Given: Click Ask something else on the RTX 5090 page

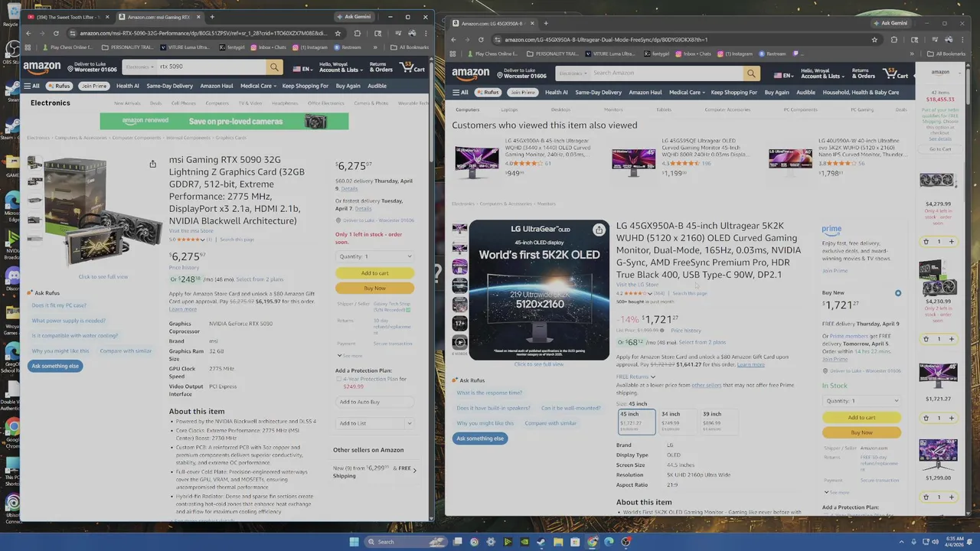Looking at the screenshot, I should tap(55, 366).
